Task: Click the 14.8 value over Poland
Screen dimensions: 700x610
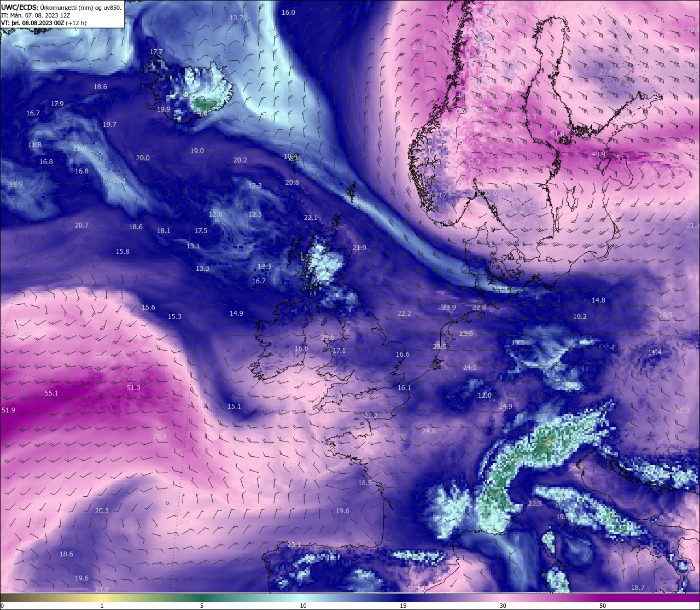Action: (x=598, y=300)
